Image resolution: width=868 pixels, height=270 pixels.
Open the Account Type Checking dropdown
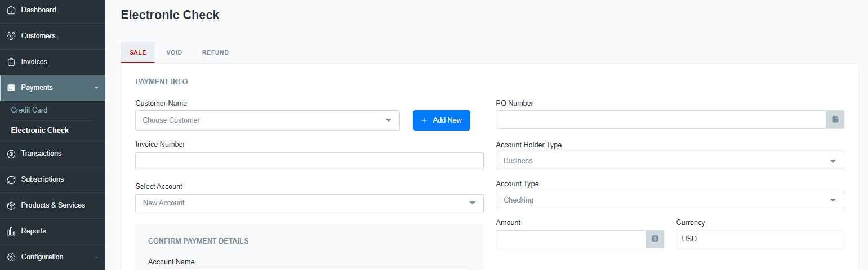coord(670,200)
